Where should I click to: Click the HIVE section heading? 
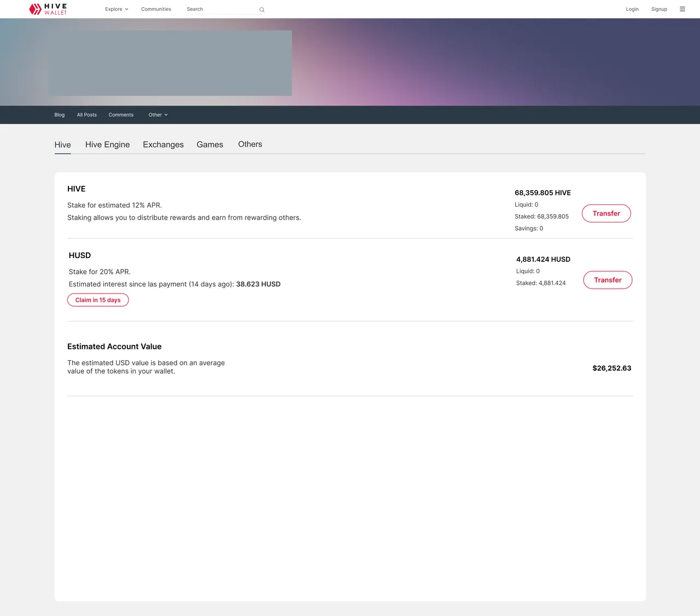tap(77, 189)
